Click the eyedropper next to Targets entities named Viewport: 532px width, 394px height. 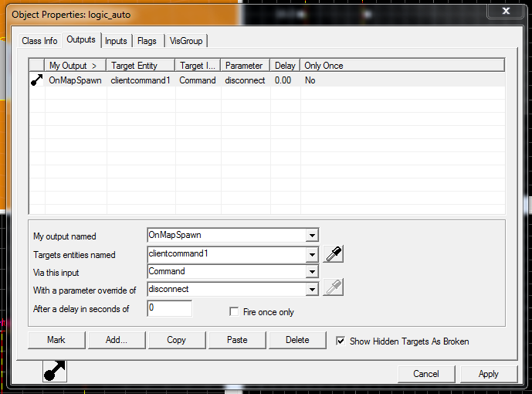[x=334, y=254]
